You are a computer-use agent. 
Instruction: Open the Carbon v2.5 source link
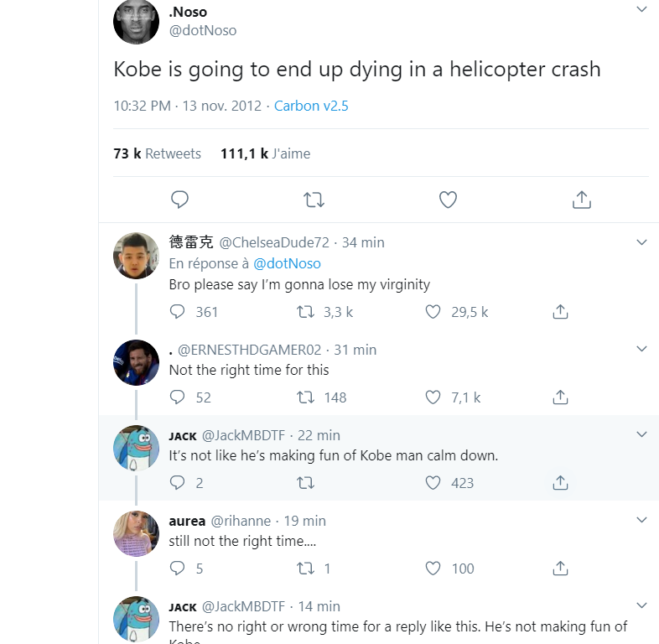click(x=311, y=106)
